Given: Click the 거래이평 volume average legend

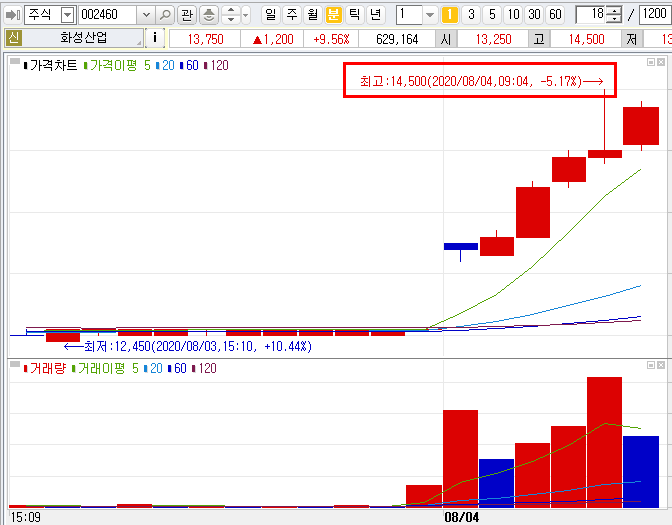Looking at the screenshot, I should tap(101, 369).
